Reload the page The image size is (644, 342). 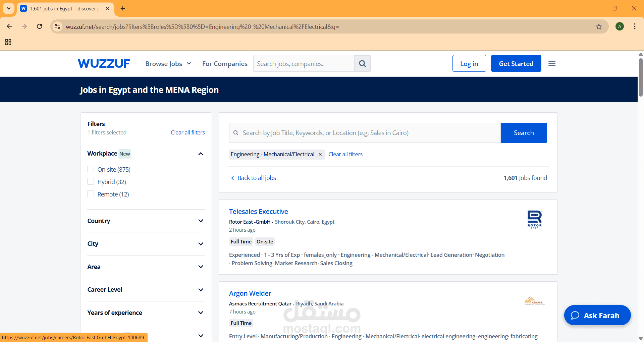coord(40,26)
